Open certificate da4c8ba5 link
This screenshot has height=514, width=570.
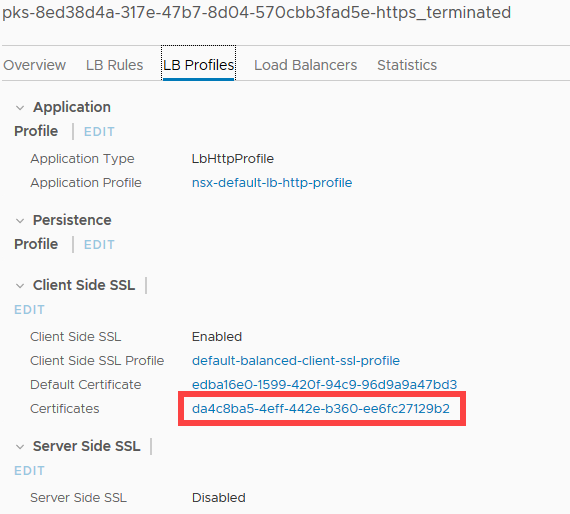click(321, 409)
